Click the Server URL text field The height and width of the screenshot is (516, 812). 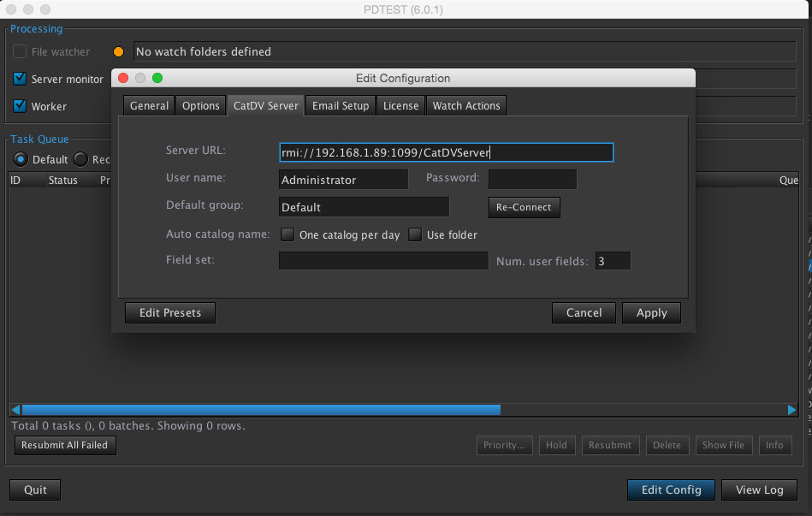pyautogui.click(x=446, y=152)
